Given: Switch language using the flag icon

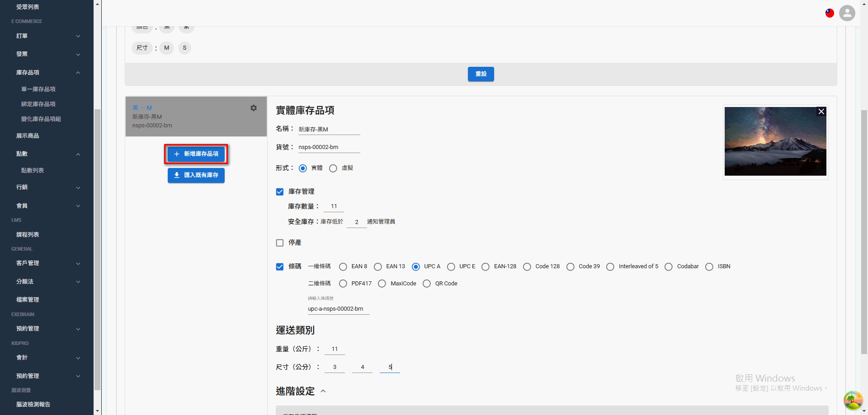Looking at the screenshot, I should 830,13.
